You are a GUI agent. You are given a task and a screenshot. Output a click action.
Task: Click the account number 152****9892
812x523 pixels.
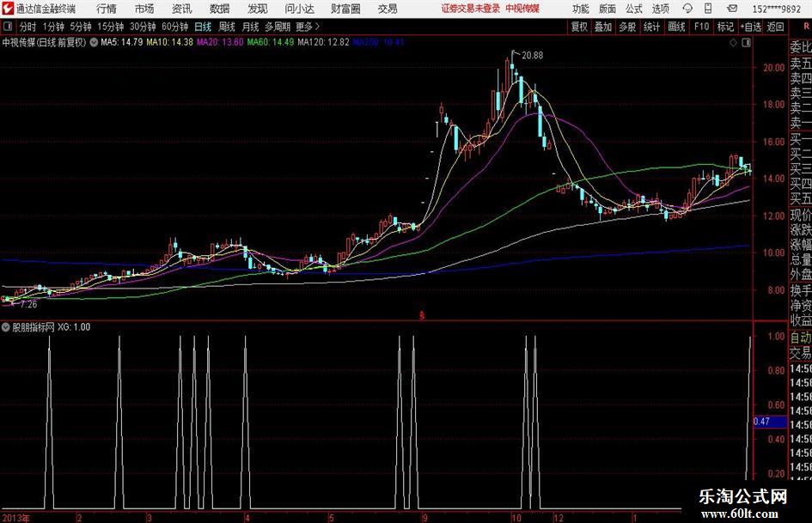[x=776, y=9]
